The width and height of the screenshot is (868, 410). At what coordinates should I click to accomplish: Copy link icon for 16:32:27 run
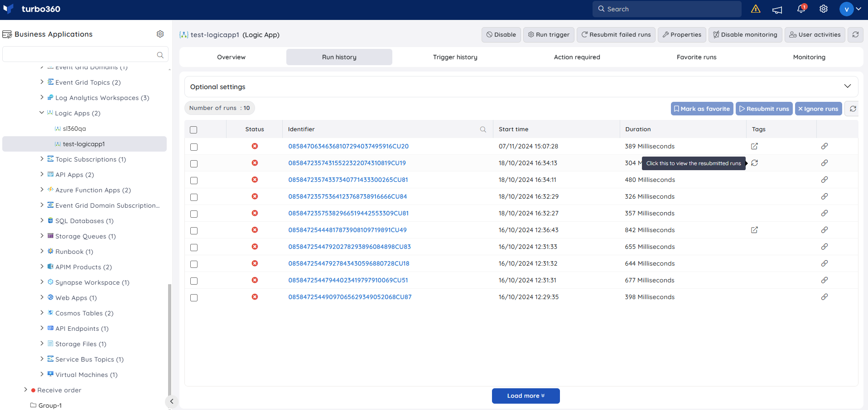click(825, 213)
